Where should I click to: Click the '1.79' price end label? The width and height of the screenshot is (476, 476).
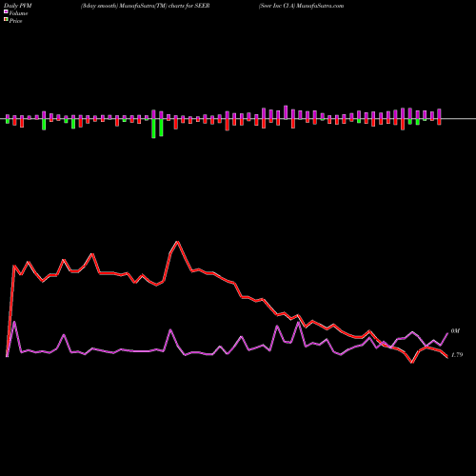[x=457, y=355]
